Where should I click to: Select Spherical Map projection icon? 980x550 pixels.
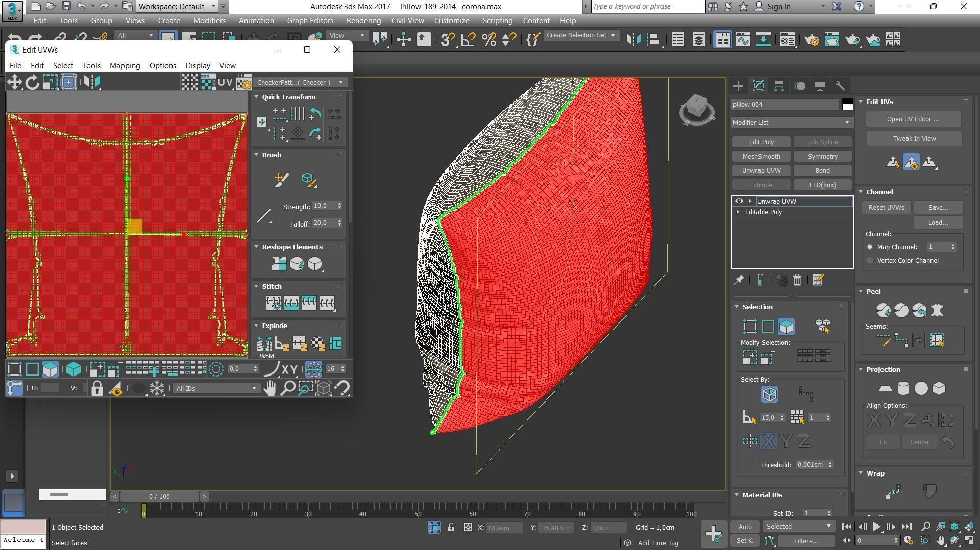[x=921, y=389]
